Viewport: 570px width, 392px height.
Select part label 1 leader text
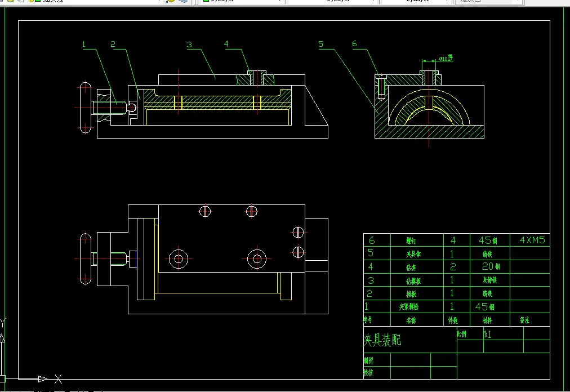pyautogui.click(x=83, y=44)
